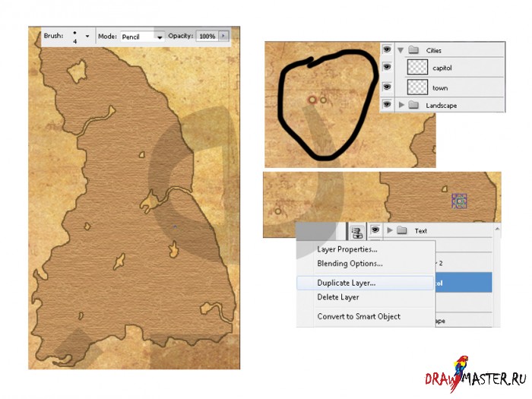Open the Opacity slider arrow button
The width and height of the screenshot is (532, 399).
click(223, 36)
